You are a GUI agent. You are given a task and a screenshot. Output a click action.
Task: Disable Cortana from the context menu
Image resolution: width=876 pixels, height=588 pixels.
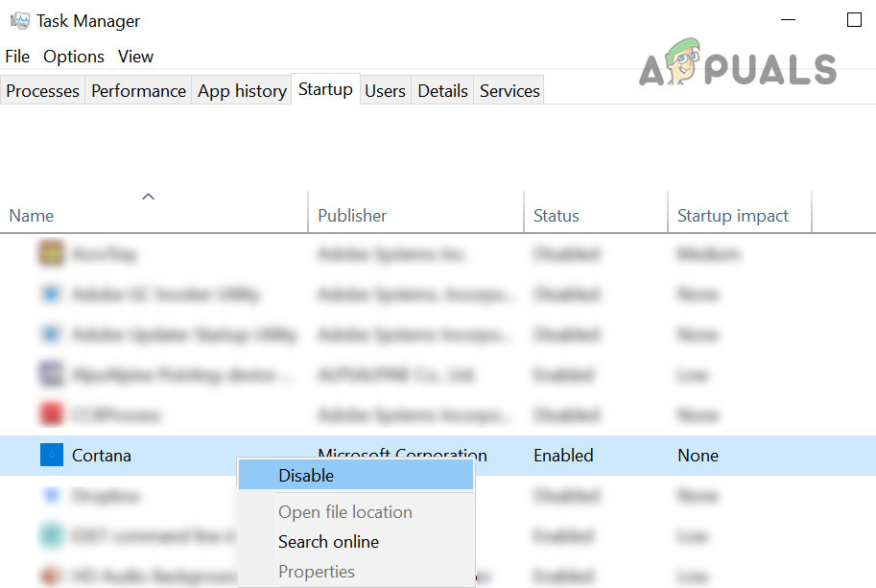[x=306, y=475]
